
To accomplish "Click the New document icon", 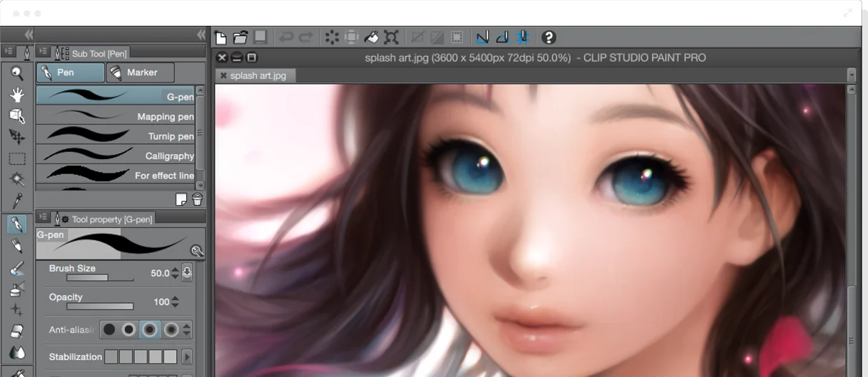I will click(x=221, y=37).
